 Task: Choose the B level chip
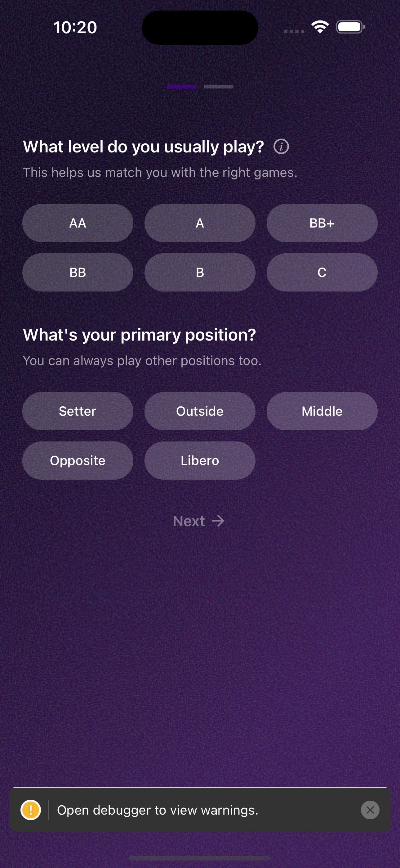[x=200, y=272]
